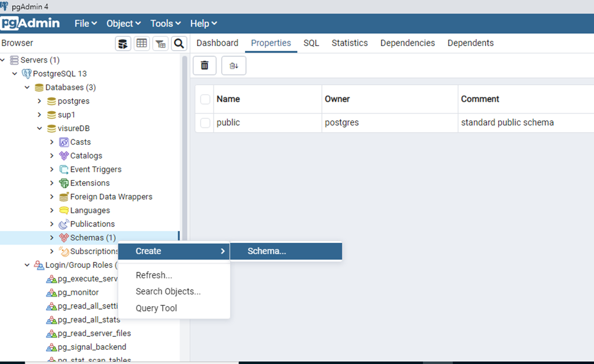Expand the sup1 database node

tap(40, 115)
